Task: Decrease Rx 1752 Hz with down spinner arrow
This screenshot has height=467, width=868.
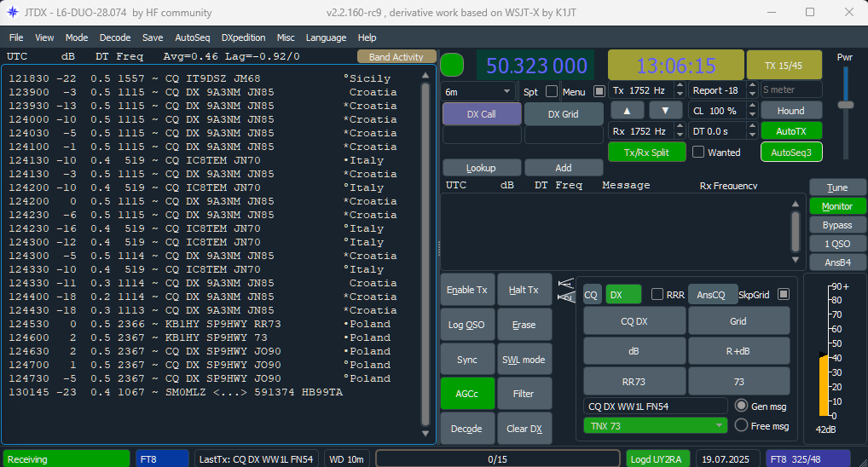Action: (680, 135)
